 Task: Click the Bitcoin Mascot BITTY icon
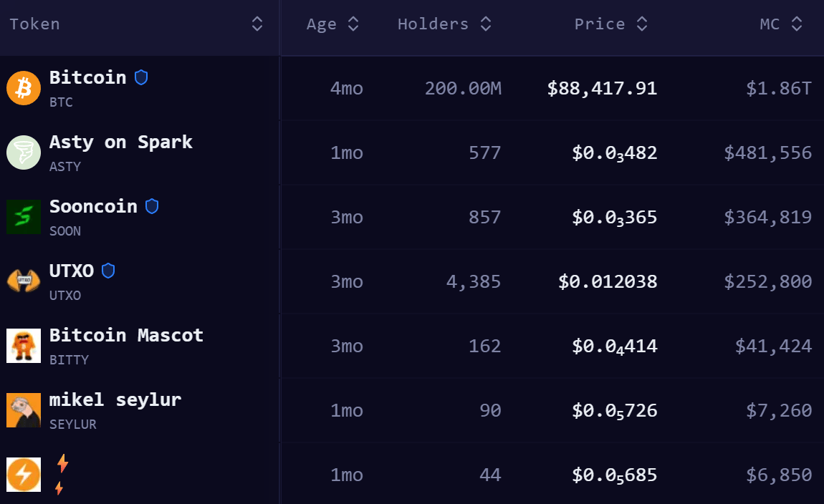click(x=24, y=346)
